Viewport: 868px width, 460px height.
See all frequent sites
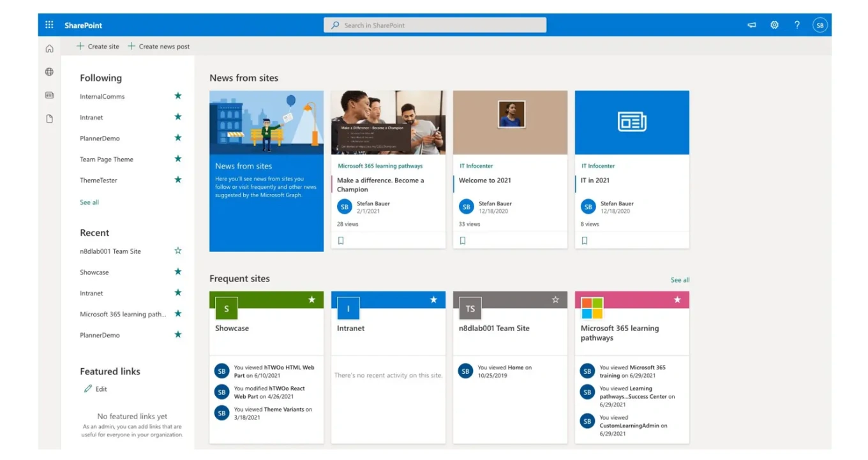coord(680,279)
